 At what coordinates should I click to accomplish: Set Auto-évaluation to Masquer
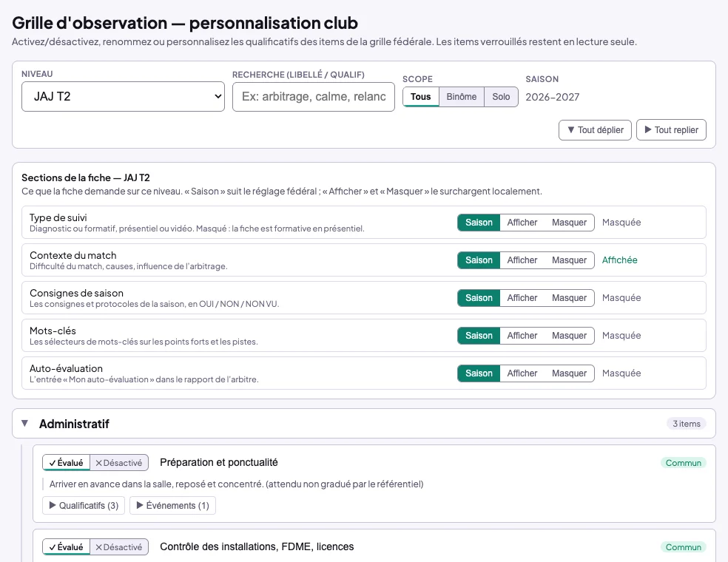[569, 373]
